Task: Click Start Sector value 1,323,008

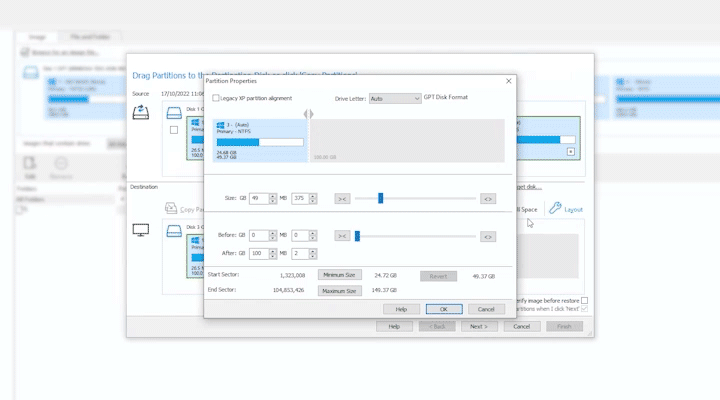Action: click(292, 276)
